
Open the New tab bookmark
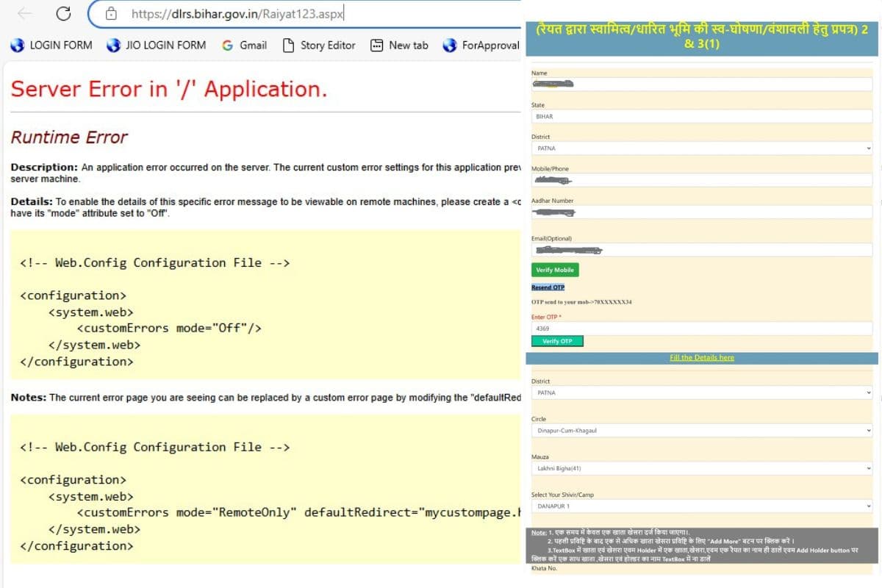click(399, 45)
